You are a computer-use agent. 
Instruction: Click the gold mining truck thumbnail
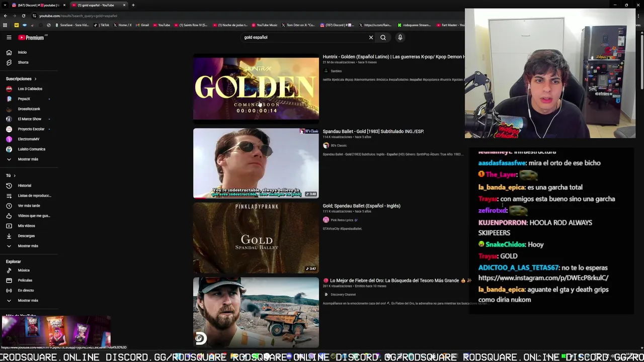(x=256, y=312)
